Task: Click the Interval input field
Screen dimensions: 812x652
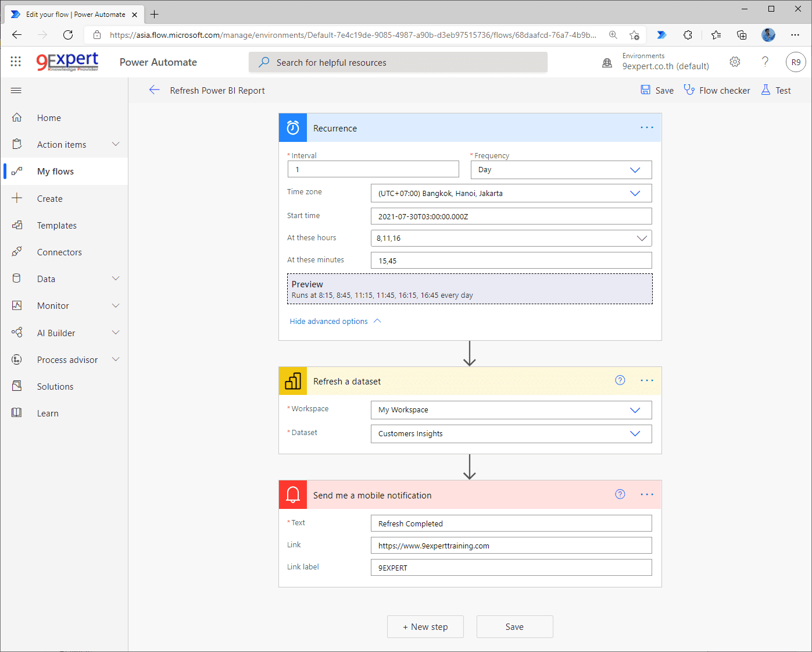Action: (x=373, y=169)
